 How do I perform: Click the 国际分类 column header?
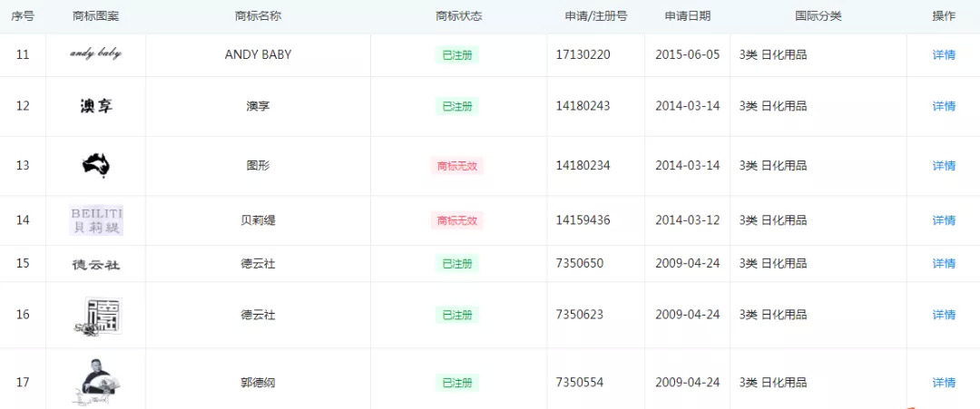(x=818, y=16)
